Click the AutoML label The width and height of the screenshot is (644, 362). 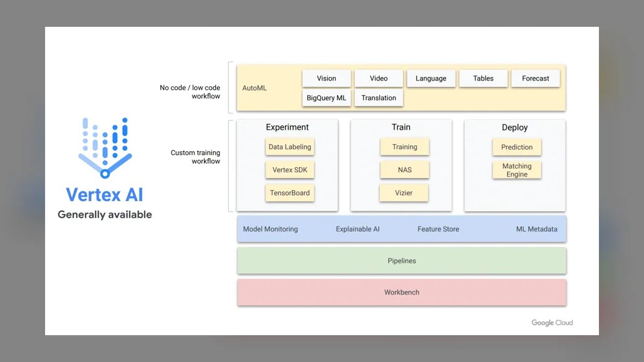click(x=254, y=88)
